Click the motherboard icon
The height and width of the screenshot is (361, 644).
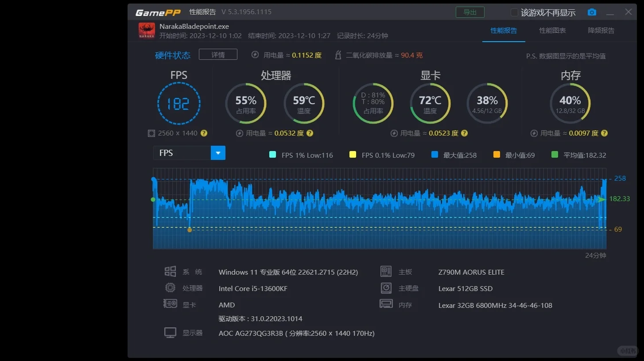[x=386, y=272]
